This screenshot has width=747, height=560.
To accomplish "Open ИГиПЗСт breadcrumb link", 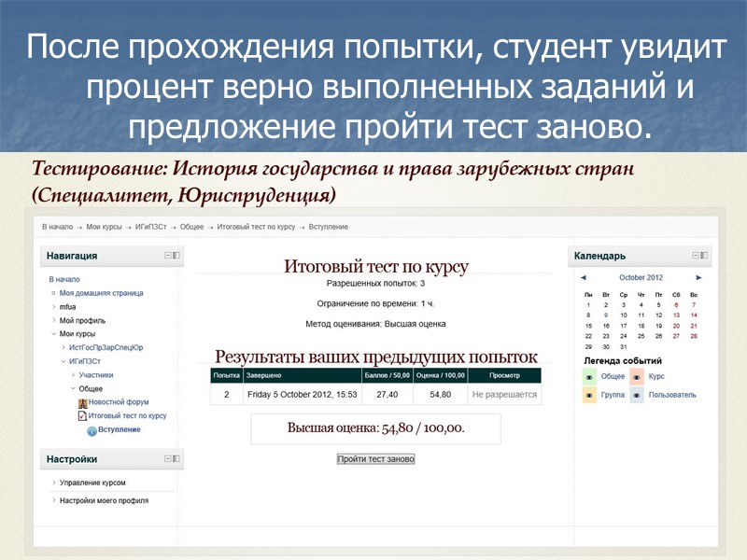I will pos(151,227).
